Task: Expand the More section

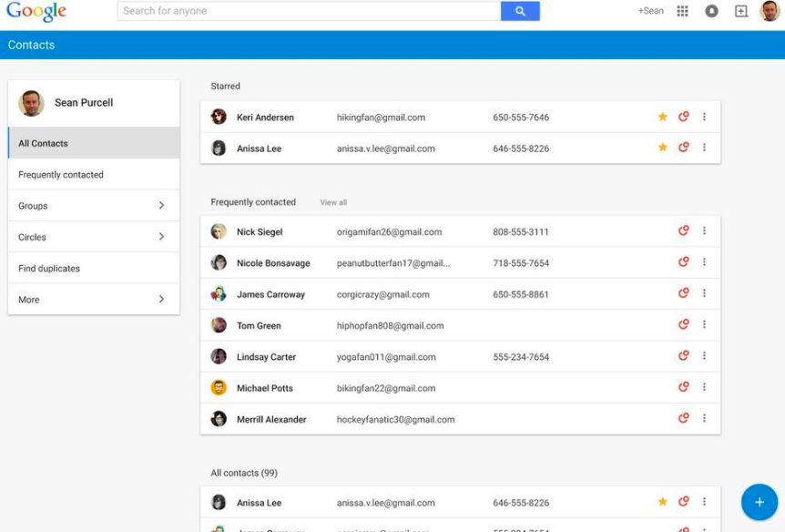Action: click(x=91, y=299)
